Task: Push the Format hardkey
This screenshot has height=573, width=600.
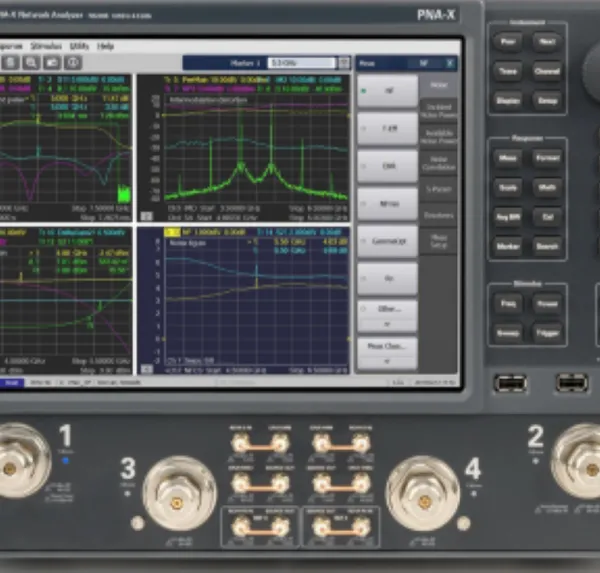Action: [x=547, y=158]
